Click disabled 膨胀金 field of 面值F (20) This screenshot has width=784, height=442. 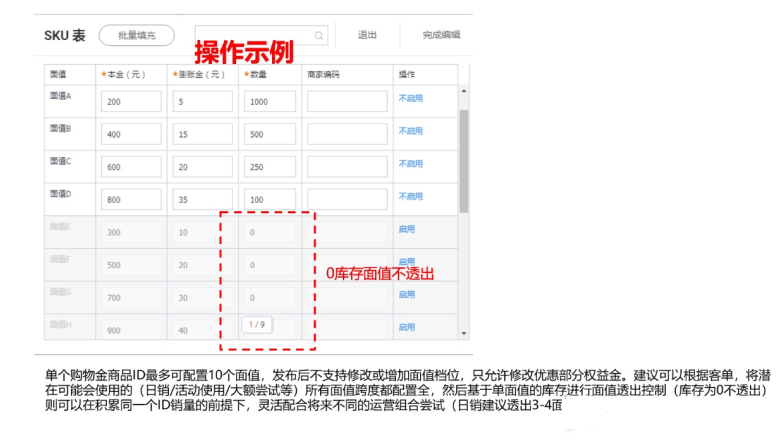pos(202,265)
